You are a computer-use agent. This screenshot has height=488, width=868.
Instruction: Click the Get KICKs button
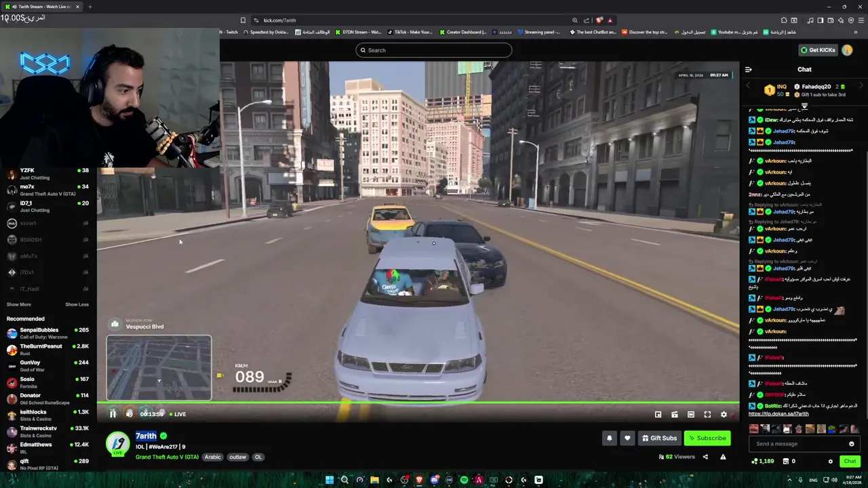[x=818, y=50]
